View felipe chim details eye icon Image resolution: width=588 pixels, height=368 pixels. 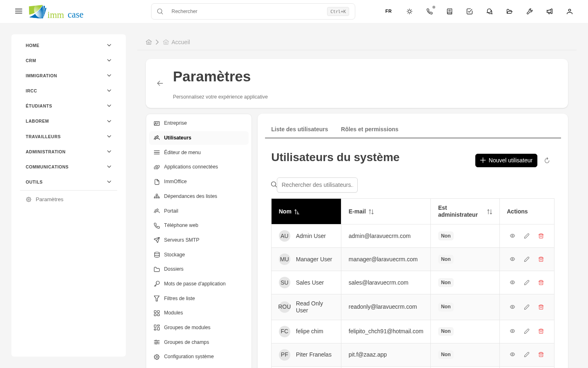[x=512, y=331]
